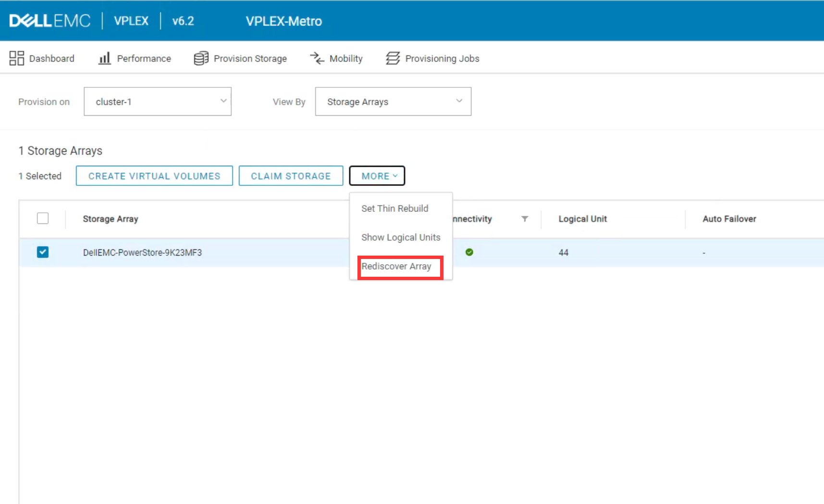The width and height of the screenshot is (824, 504).
Task: Click the Claim Storage button
Action: point(291,176)
